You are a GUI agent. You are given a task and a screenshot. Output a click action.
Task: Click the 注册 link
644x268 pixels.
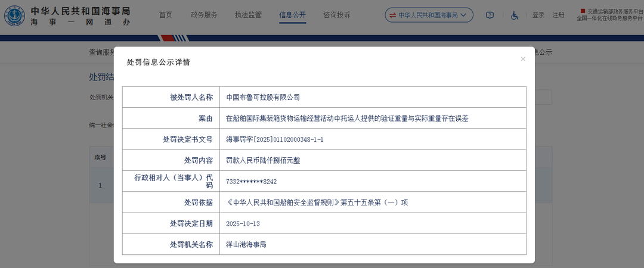[558, 15]
